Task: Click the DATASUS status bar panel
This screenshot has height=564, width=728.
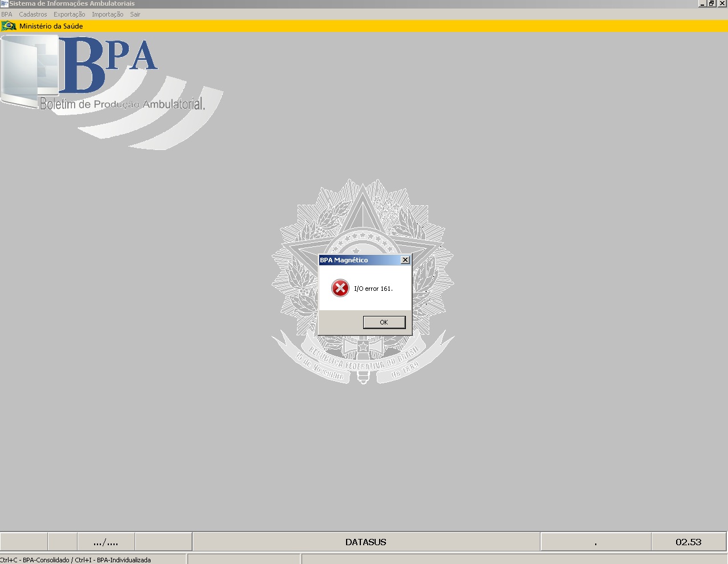Action: pyautogui.click(x=366, y=542)
